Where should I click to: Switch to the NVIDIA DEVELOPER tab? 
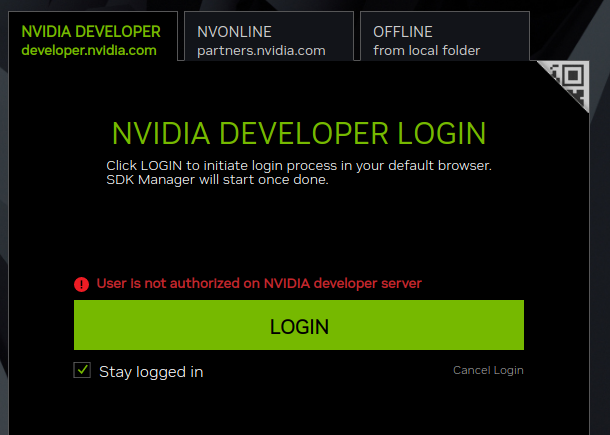(x=93, y=36)
